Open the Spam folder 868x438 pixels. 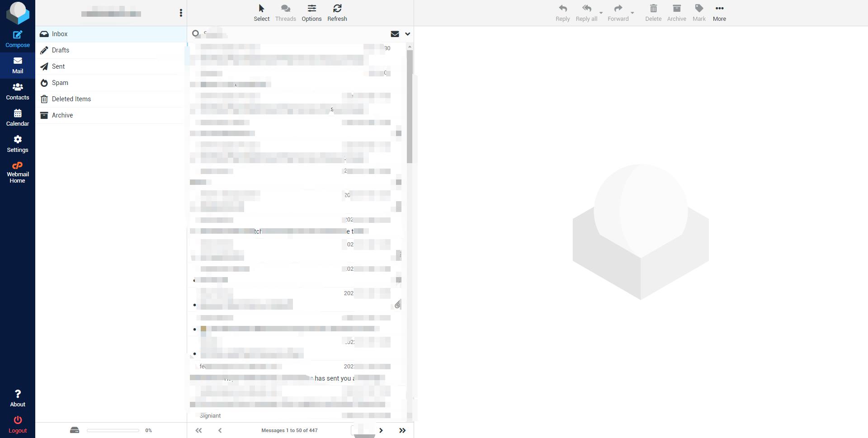111,83
